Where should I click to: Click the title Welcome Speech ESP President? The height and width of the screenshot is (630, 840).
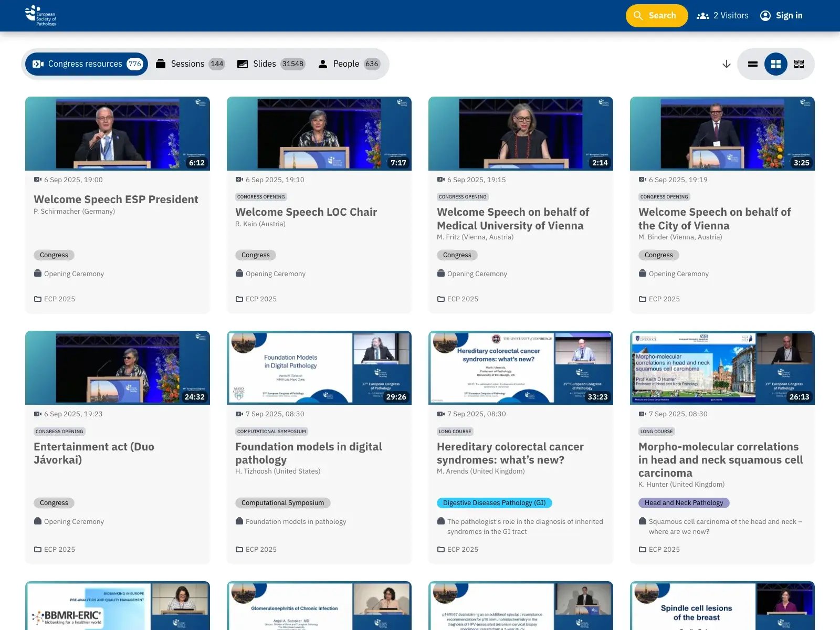pyautogui.click(x=116, y=199)
